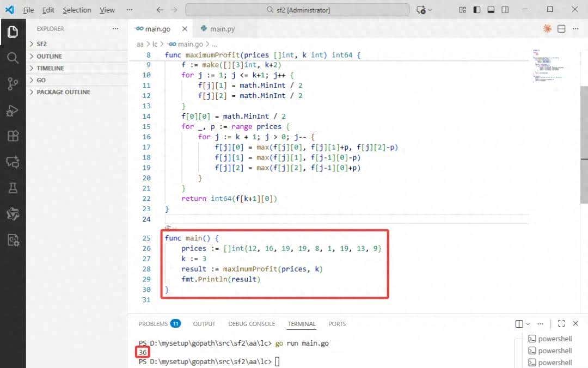Screen dimensions: 588x368
Task: Switch to the main.py editor tab
Action: point(222,29)
